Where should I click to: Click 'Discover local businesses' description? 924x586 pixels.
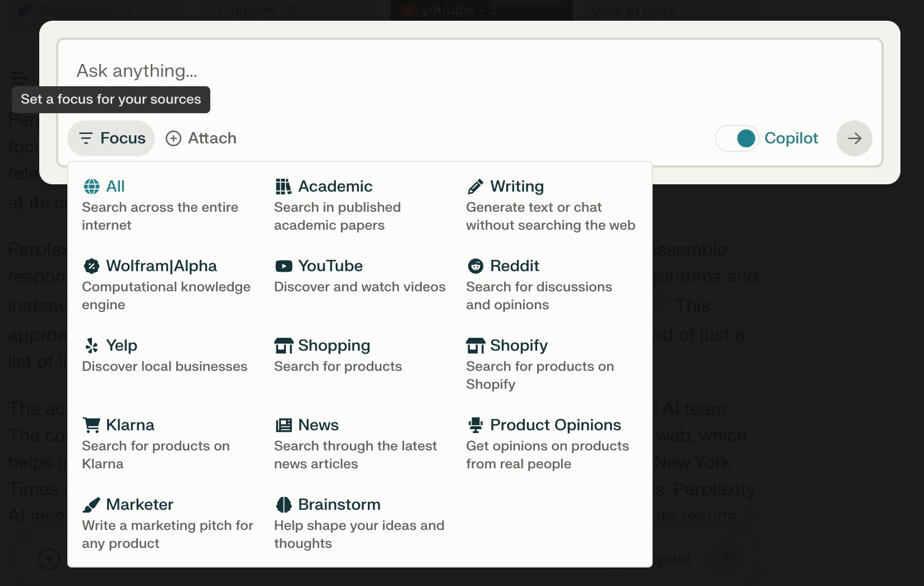pos(165,366)
